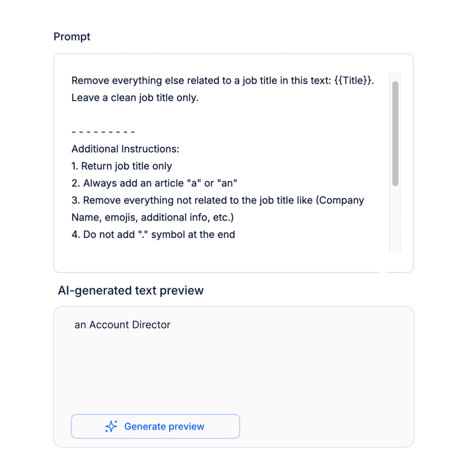Screen dimensions: 476x476
Task: Click instruction 3 text mentioning Company
Action: click(218, 200)
